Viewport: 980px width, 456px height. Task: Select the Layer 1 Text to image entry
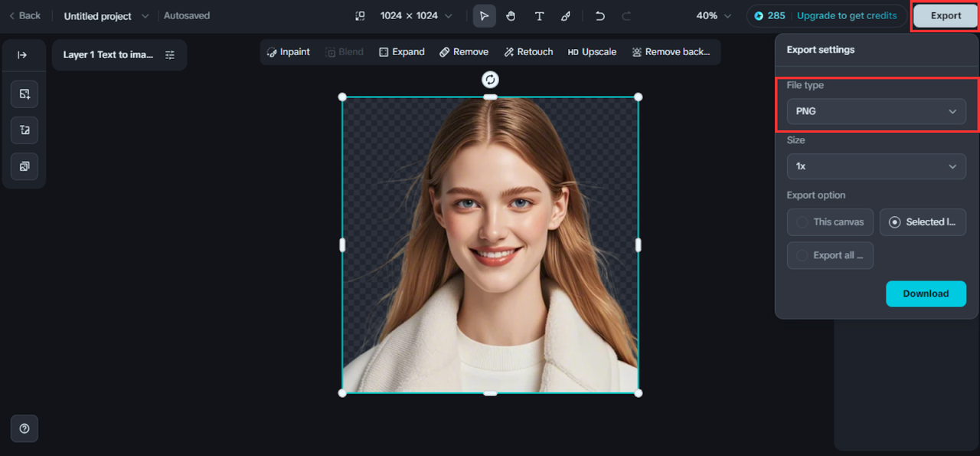click(108, 55)
